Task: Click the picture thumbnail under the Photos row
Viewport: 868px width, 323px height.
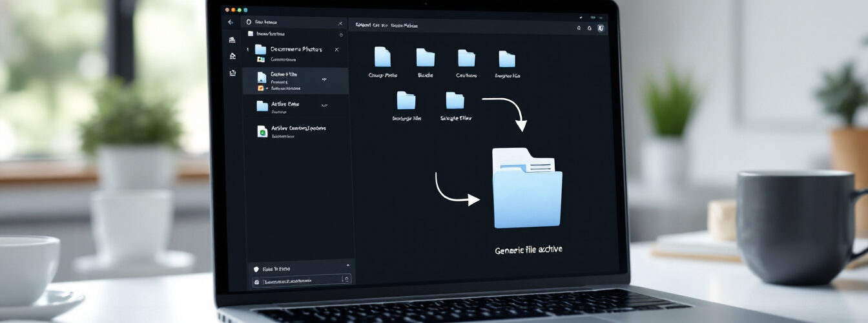Action: [x=261, y=59]
